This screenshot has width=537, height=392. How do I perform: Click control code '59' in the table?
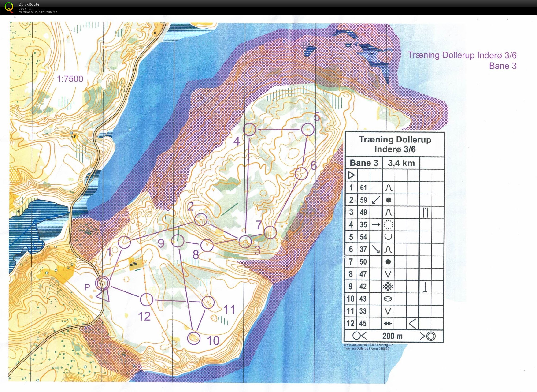coord(363,200)
